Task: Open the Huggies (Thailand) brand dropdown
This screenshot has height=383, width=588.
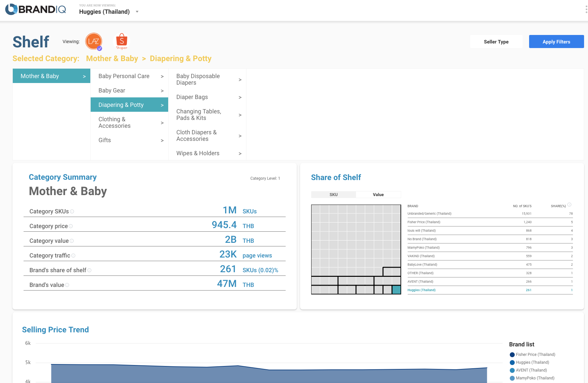Action: (109, 12)
